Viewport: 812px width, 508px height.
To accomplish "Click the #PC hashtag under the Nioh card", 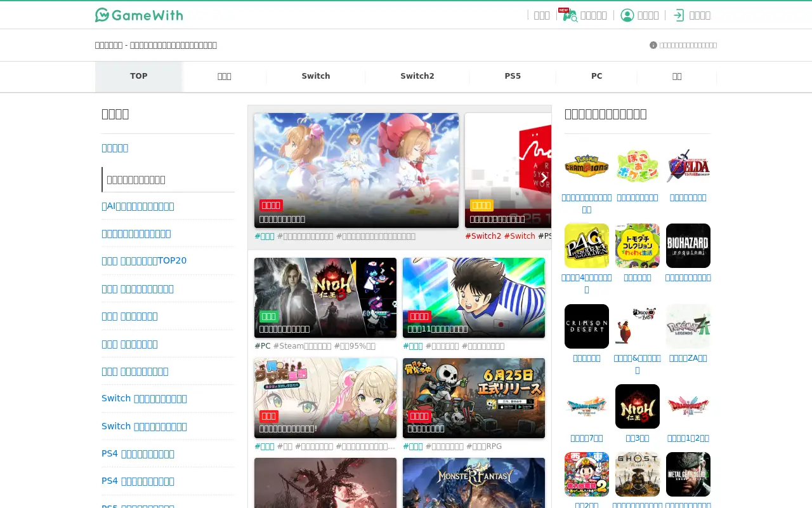I will click(x=263, y=346).
